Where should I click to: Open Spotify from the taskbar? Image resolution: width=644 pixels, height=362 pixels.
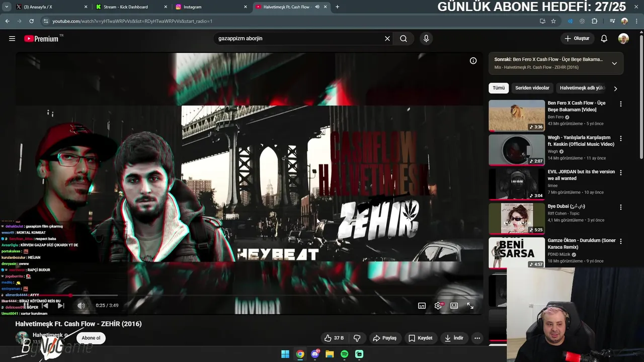tap(344, 354)
